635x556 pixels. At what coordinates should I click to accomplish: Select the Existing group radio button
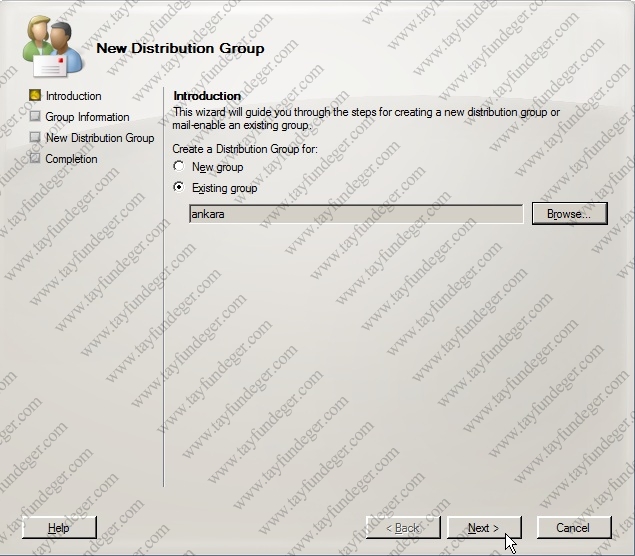pos(179,187)
